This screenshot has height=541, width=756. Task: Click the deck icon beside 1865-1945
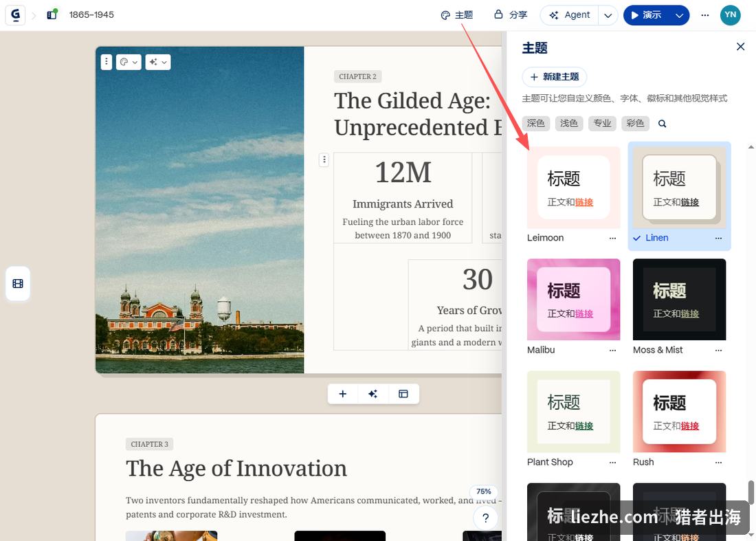click(x=52, y=14)
